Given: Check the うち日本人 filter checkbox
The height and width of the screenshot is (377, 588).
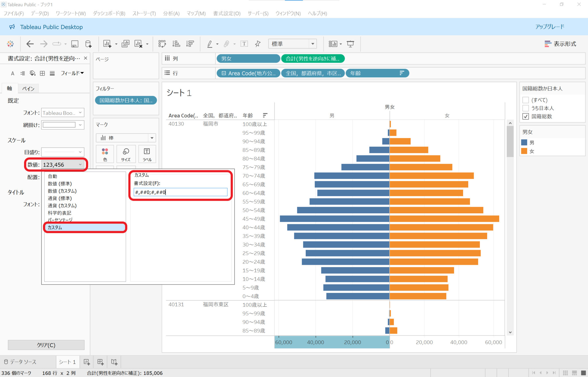Looking at the screenshot, I should click(526, 108).
